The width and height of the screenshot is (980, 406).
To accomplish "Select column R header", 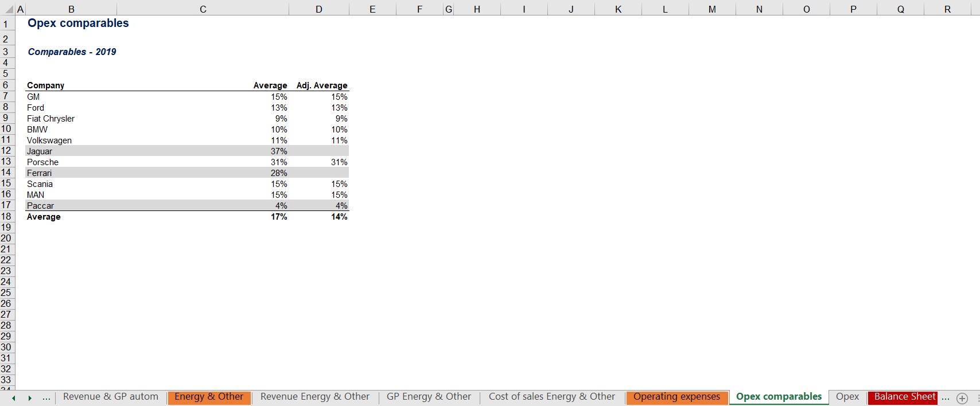I will tap(947, 9).
